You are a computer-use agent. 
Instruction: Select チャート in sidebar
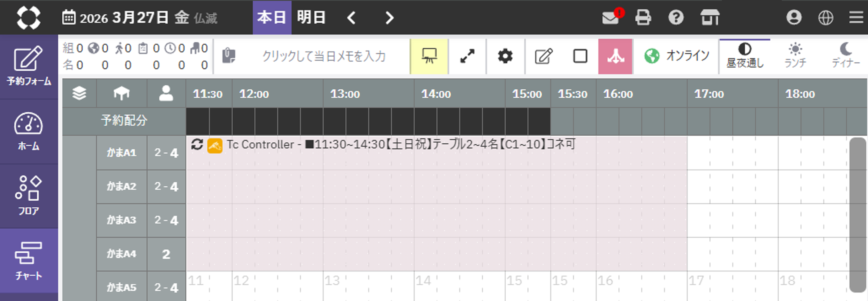29,261
